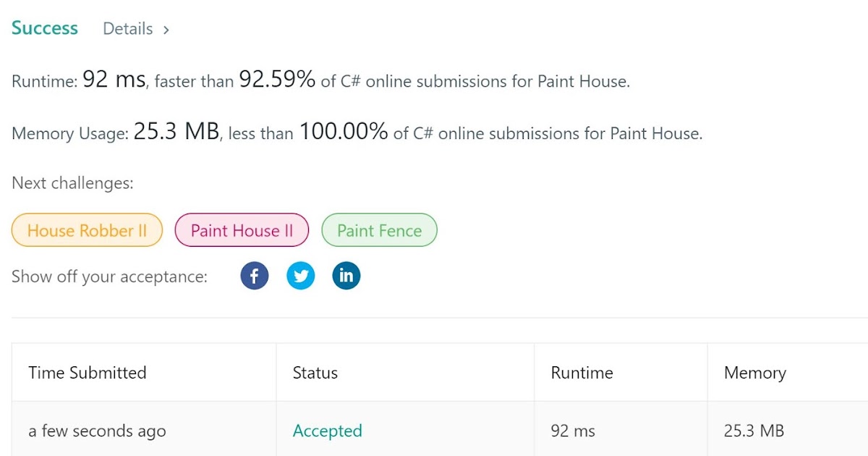Click the Accepted status link
Image resolution: width=868 pixels, height=456 pixels.
click(x=327, y=431)
